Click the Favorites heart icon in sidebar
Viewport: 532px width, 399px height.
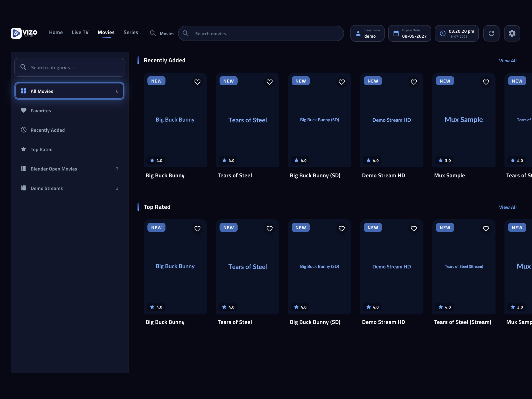[24, 110]
